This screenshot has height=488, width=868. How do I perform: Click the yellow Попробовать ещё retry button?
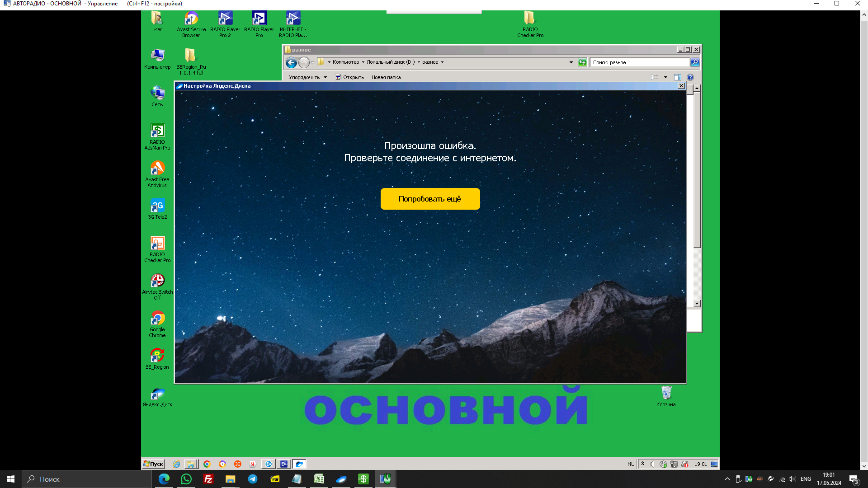pos(430,199)
